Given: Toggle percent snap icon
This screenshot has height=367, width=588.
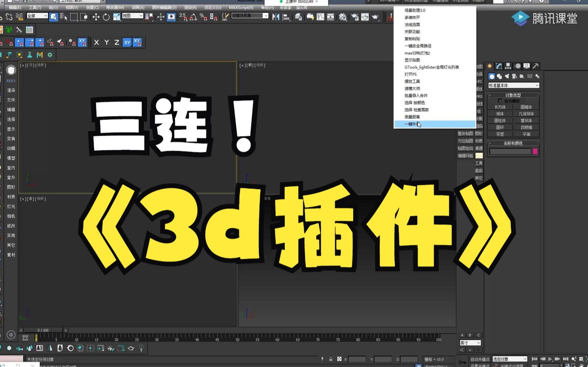Looking at the screenshot, I should tap(204, 17).
